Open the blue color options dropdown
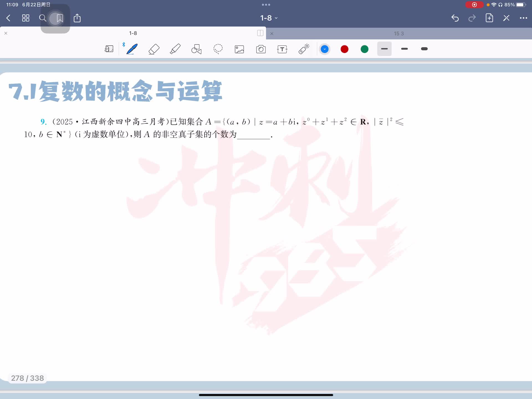Viewport: 532px width, 399px height. click(324, 49)
